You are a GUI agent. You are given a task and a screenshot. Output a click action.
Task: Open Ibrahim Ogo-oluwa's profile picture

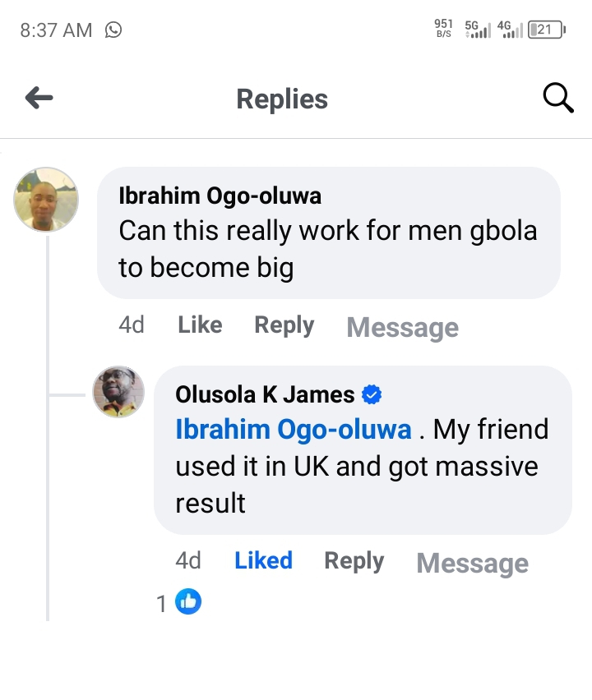(47, 200)
